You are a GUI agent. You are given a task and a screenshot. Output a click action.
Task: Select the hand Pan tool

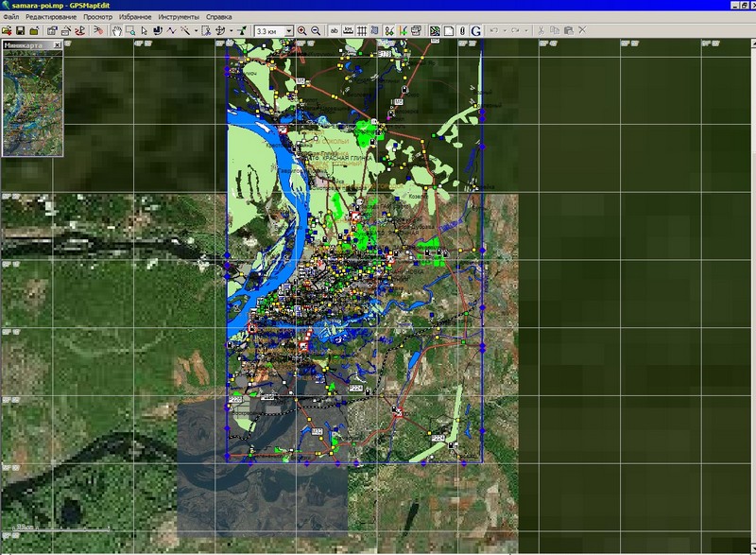[116, 30]
